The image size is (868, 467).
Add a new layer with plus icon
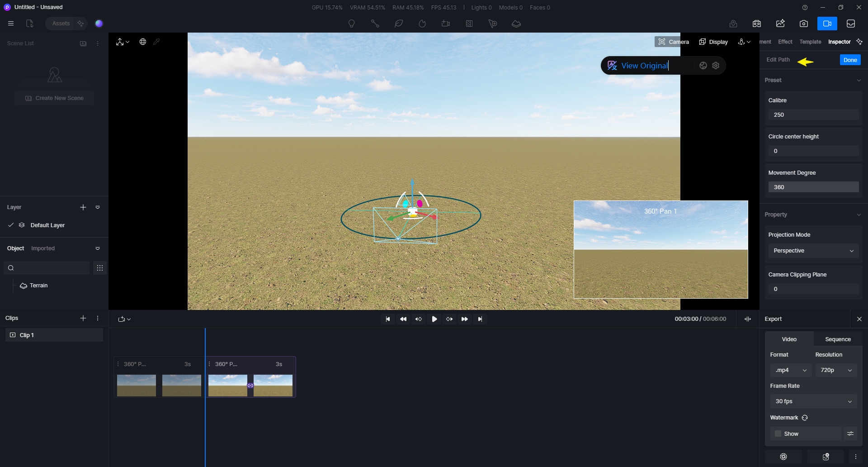click(83, 207)
